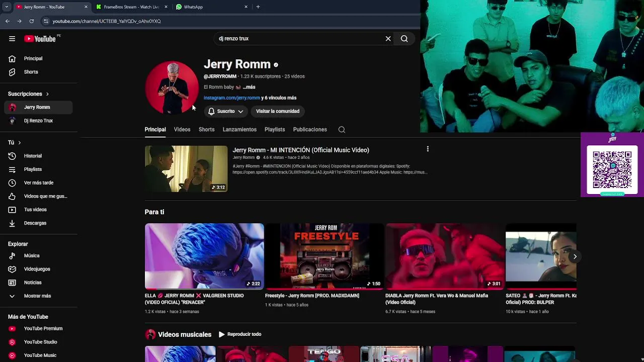Image resolution: width=644 pixels, height=362 pixels.
Task: Open SATEO video thumbnail
Action: 541,256
